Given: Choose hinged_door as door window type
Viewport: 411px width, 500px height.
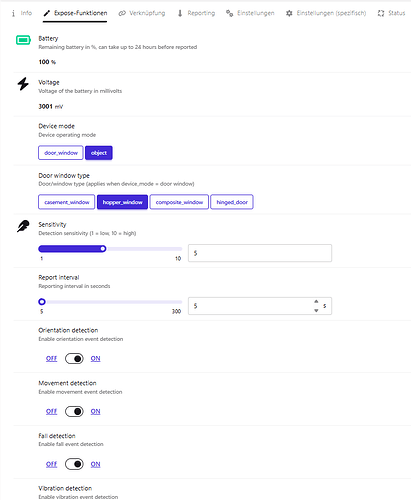Looking at the screenshot, I should [232, 202].
